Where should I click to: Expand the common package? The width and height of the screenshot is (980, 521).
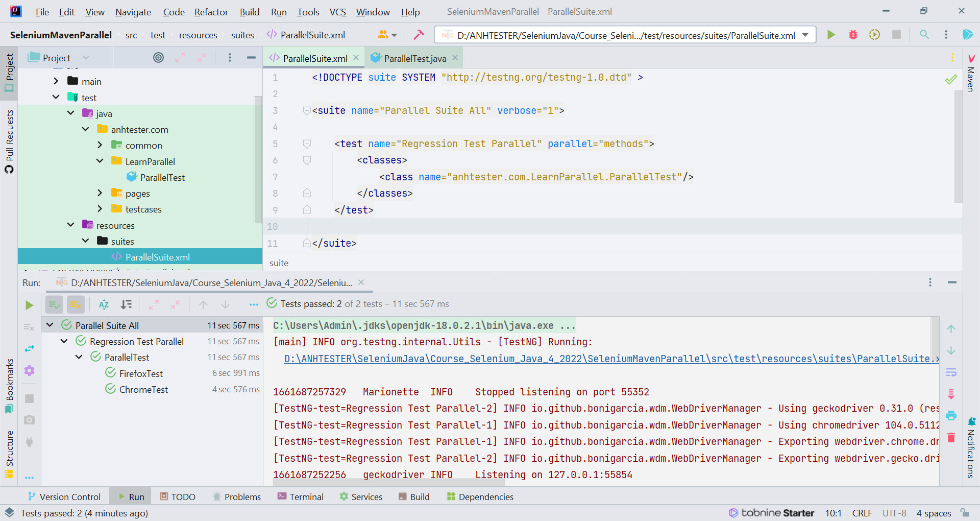pos(100,145)
